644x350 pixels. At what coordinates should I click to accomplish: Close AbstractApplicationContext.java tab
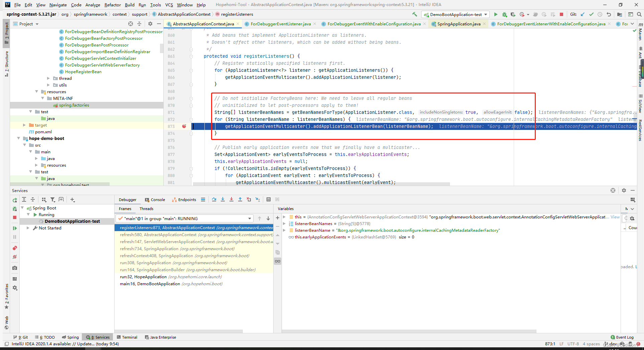coord(238,24)
